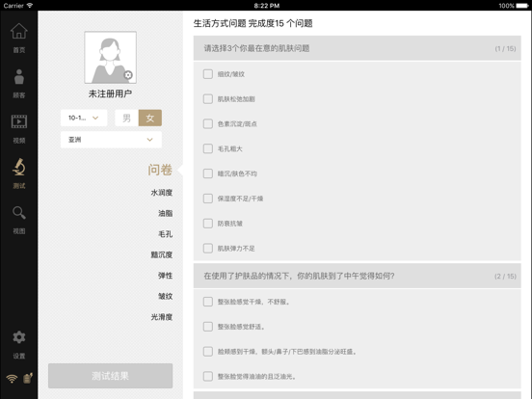Tap the 8:22 PM clock in status bar

pos(267,6)
